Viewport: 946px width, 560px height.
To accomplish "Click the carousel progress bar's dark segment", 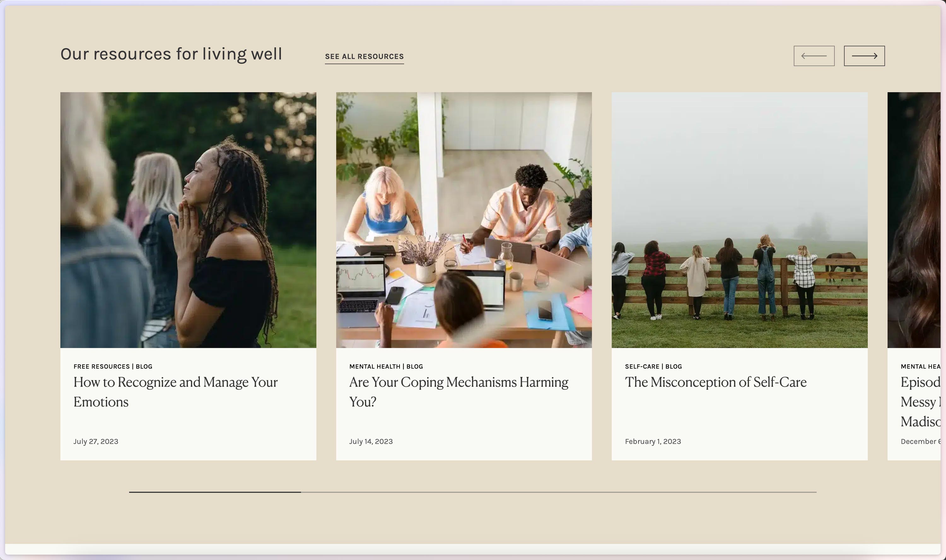I will pyautogui.click(x=215, y=492).
